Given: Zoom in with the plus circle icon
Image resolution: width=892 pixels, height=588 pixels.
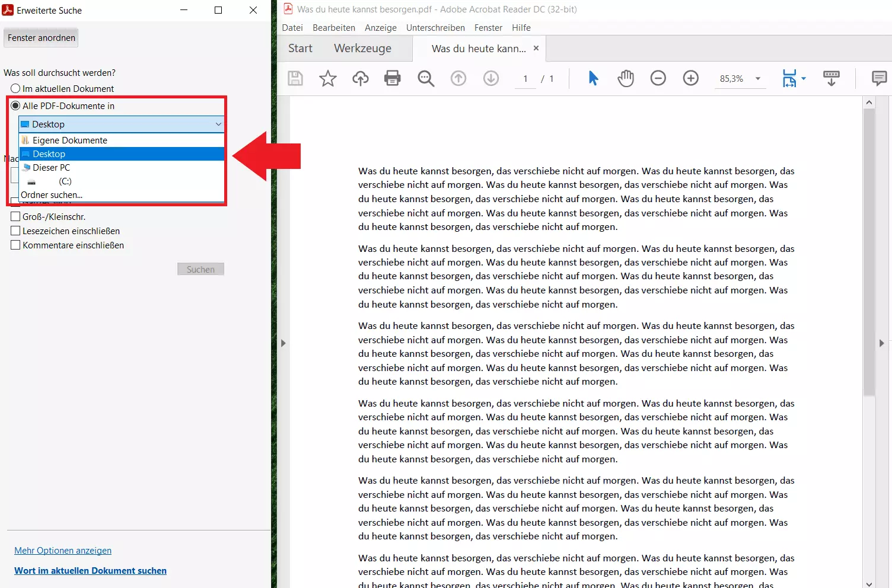Looking at the screenshot, I should [691, 78].
